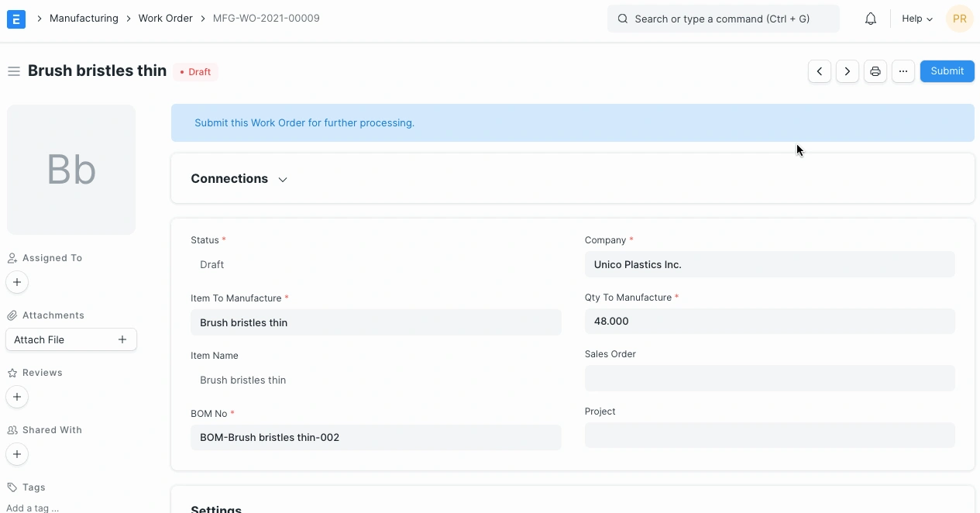980x513 pixels.
Task: Expand the Help dropdown menu
Action: pos(917,19)
